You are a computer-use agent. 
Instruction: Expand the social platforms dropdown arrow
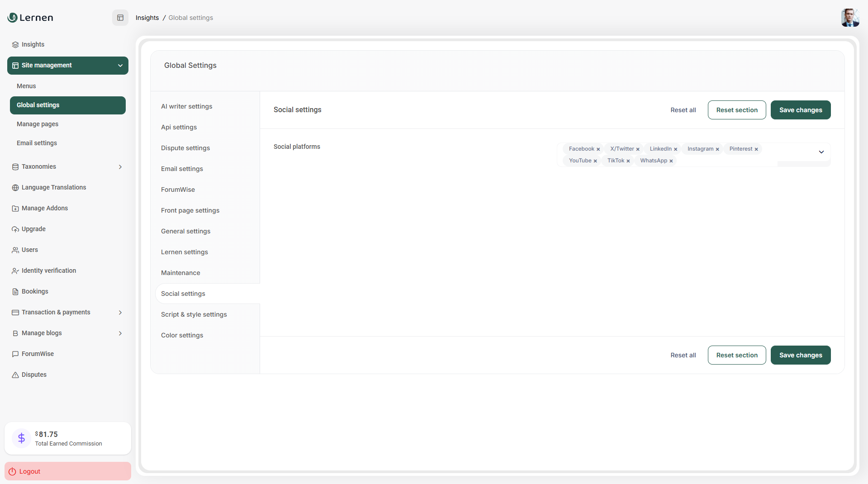click(x=821, y=152)
